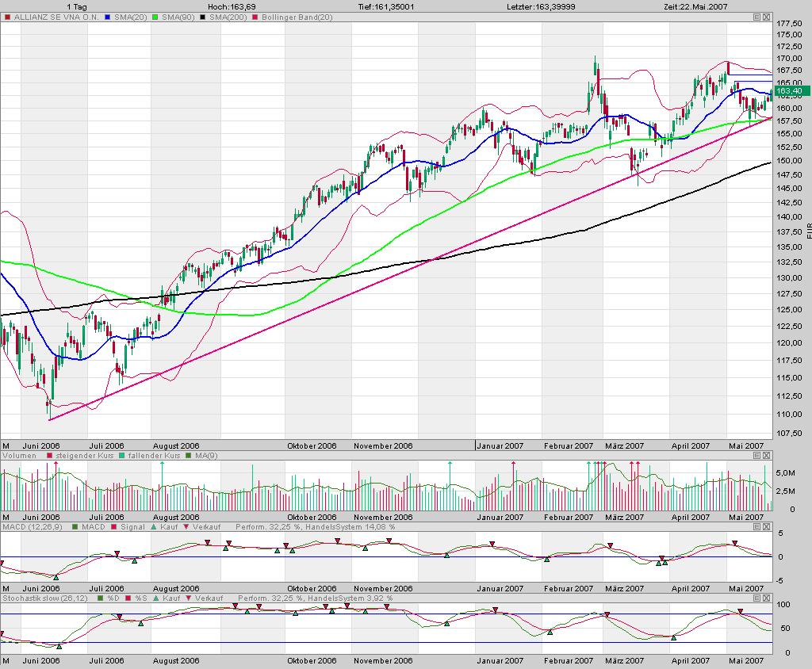Viewport: 812px width, 669px height.
Task: Close the Stochastik slow panel with X
Action: pyautogui.click(x=766, y=598)
